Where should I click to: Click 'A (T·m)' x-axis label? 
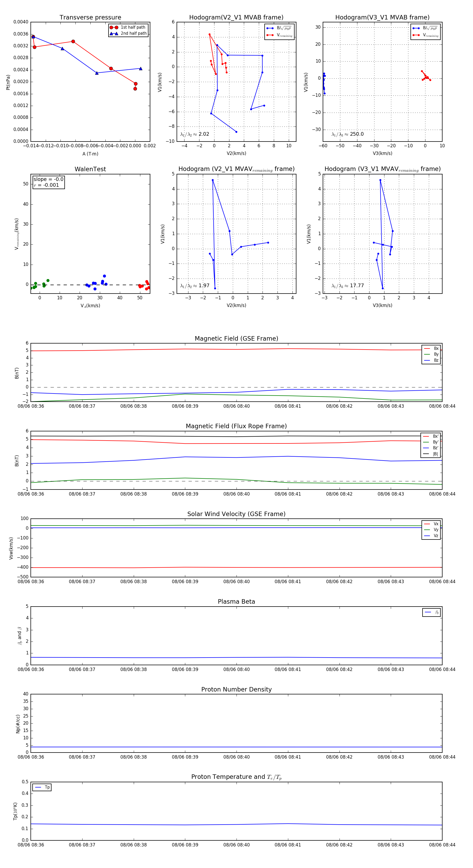tap(90, 154)
